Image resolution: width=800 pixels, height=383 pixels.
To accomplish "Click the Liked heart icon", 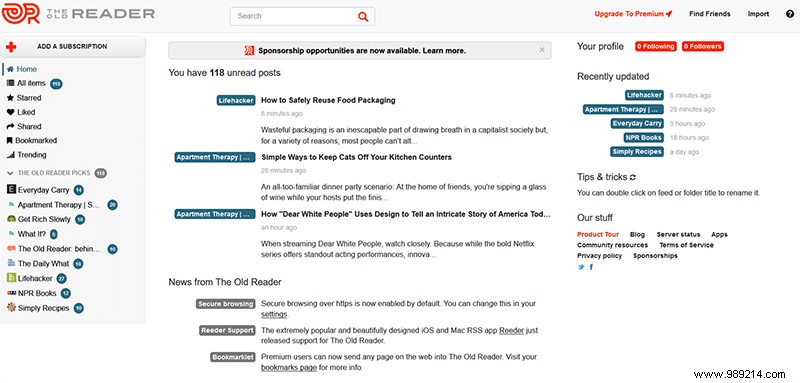I will tap(10, 112).
